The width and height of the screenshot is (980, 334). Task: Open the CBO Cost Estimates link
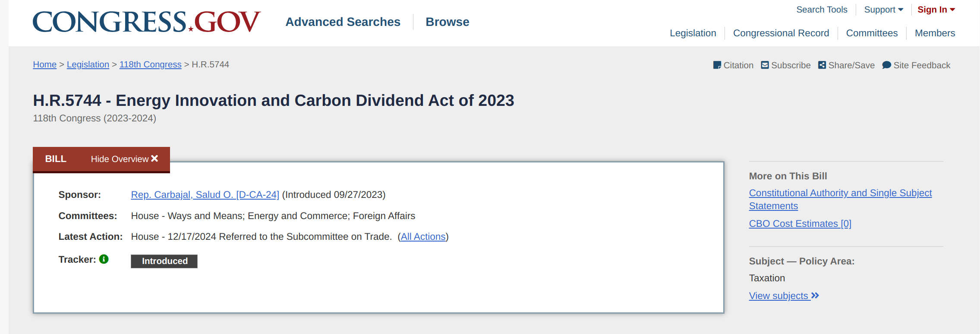[800, 224]
